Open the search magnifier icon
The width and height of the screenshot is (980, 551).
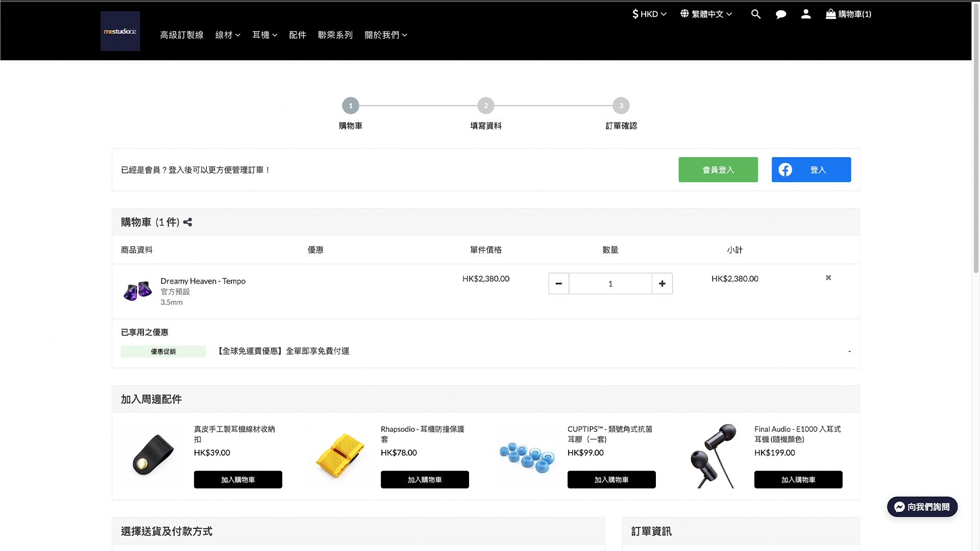[756, 14]
